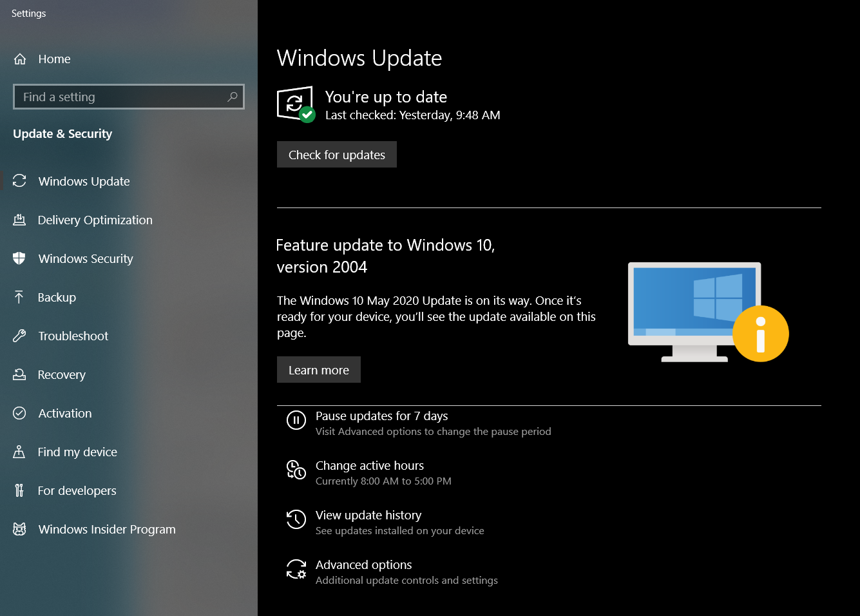Click the pause circle icon
The width and height of the screenshot is (860, 616).
(296, 421)
